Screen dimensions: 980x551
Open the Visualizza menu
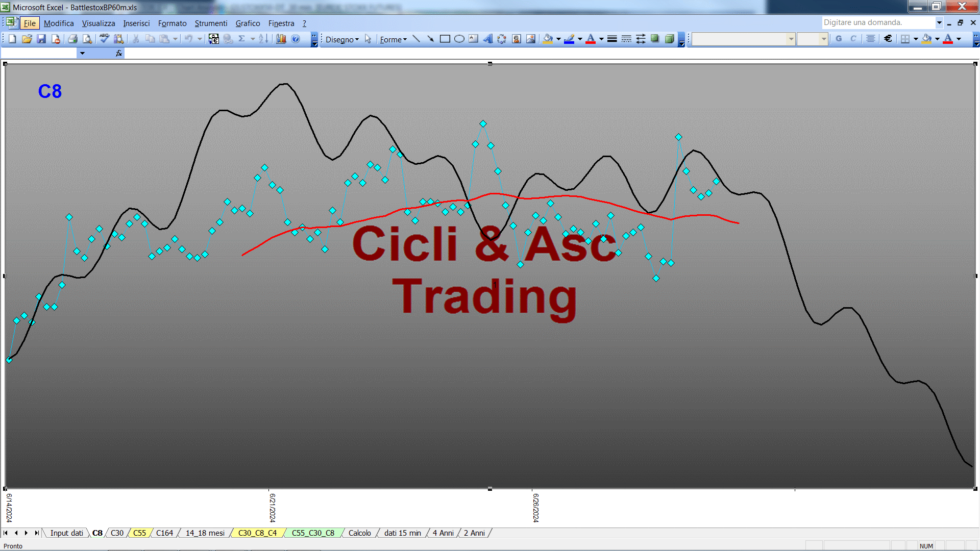coord(99,23)
